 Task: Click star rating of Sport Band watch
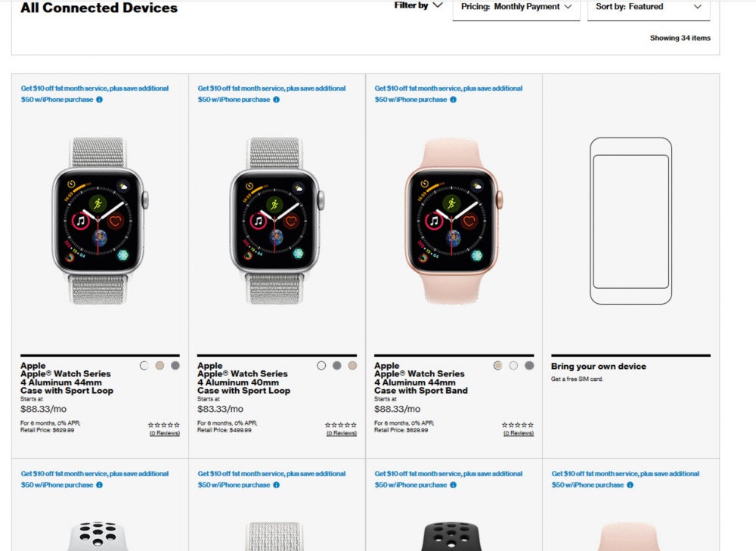tap(518, 425)
